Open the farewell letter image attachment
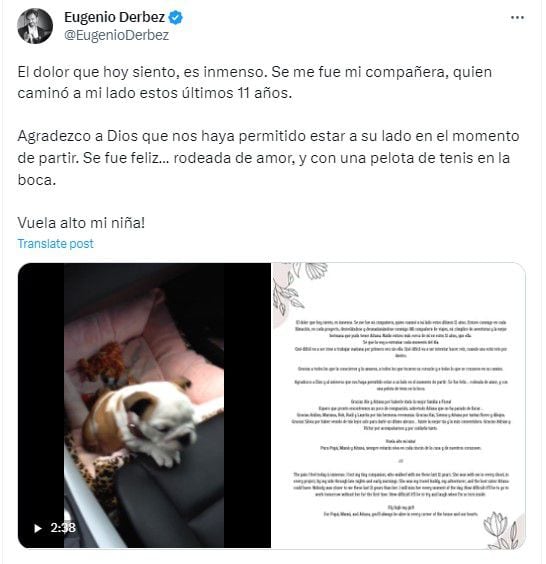 click(399, 405)
